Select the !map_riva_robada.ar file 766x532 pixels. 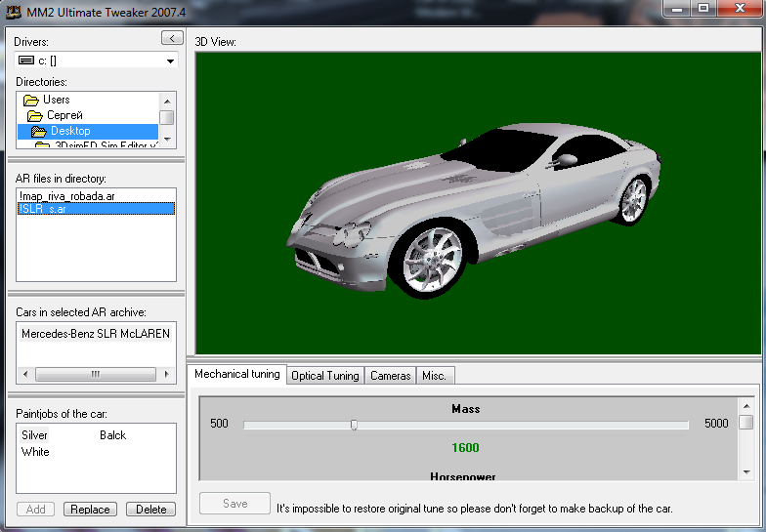pos(66,196)
